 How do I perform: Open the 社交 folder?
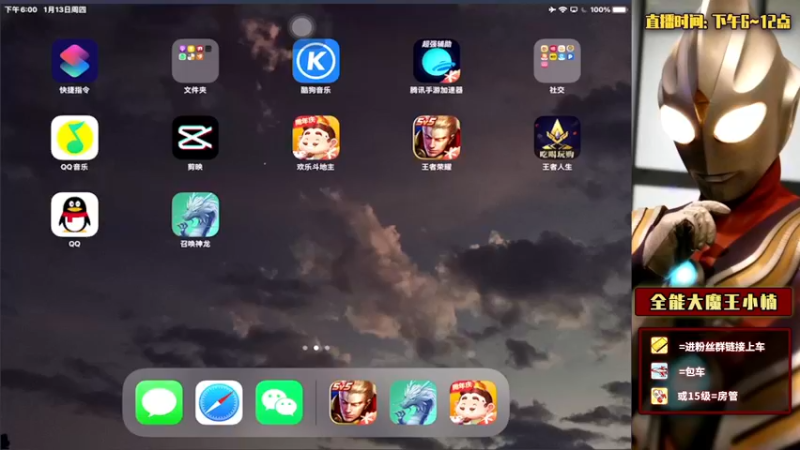coord(557,61)
